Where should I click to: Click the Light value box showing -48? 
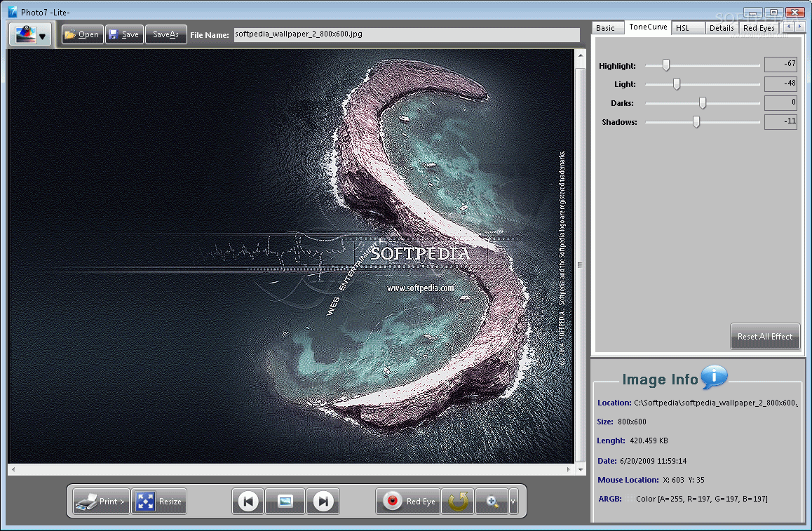[780, 83]
